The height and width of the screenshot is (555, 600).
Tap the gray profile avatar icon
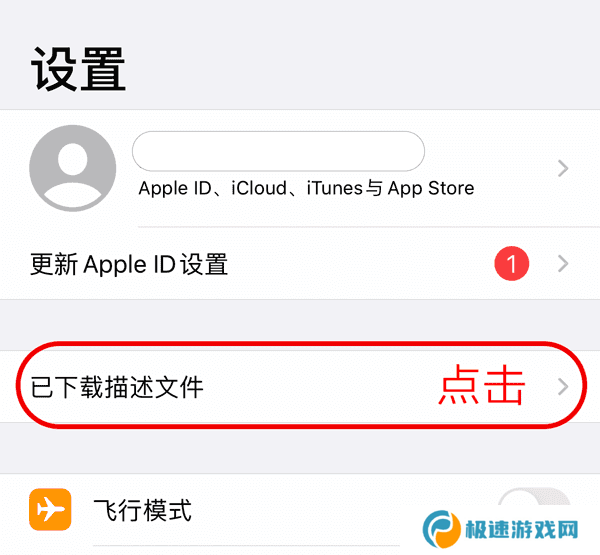pos(73,168)
